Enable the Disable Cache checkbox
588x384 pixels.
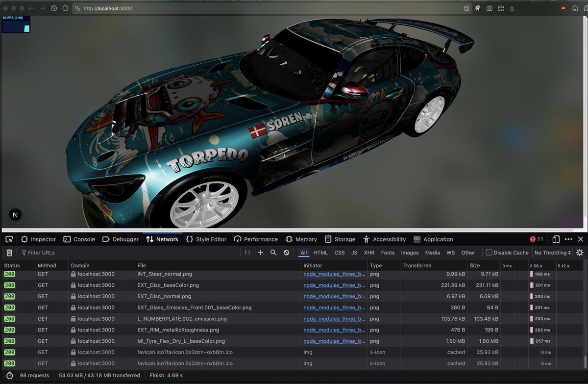click(x=489, y=253)
